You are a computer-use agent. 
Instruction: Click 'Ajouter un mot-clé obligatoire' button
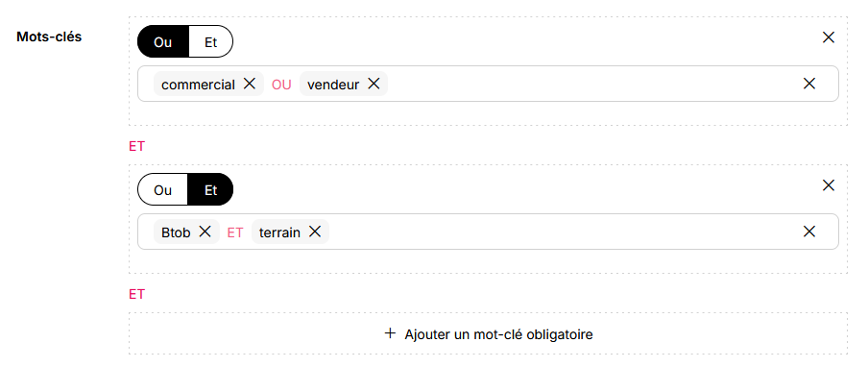[488, 333]
